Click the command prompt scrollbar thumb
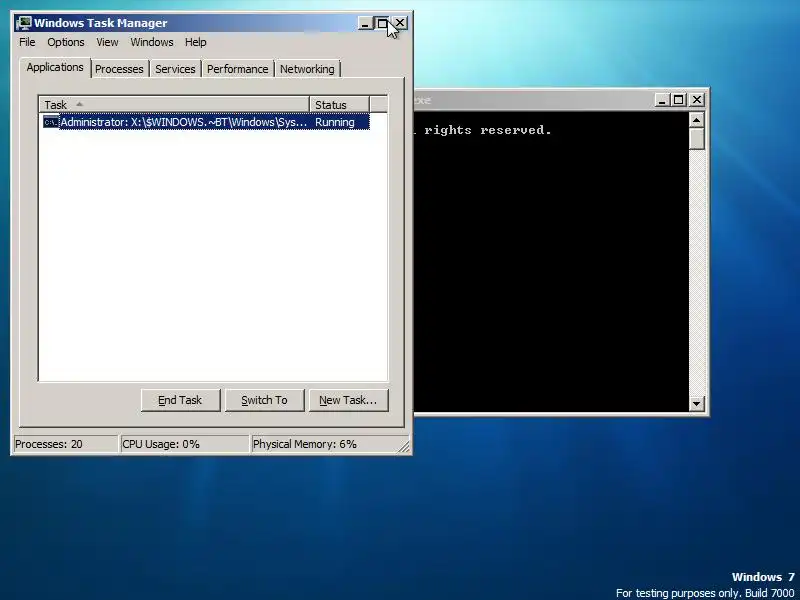Image resolution: width=800 pixels, height=600 pixels. pyautogui.click(x=697, y=139)
